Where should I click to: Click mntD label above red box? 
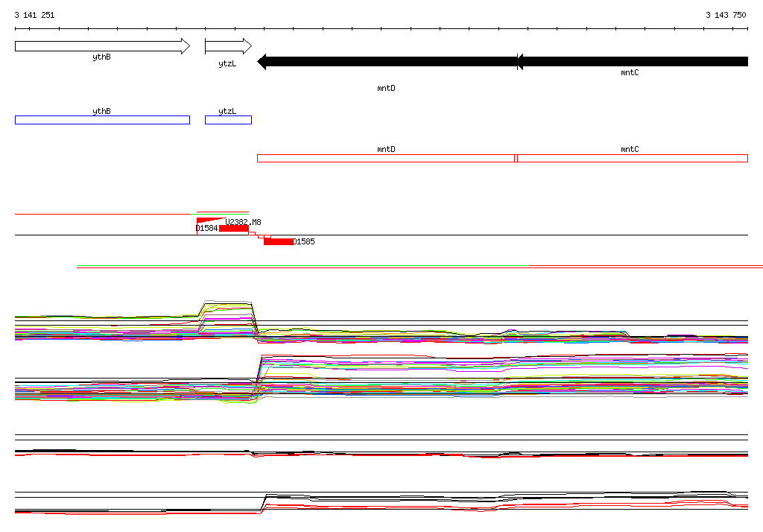[x=387, y=149]
